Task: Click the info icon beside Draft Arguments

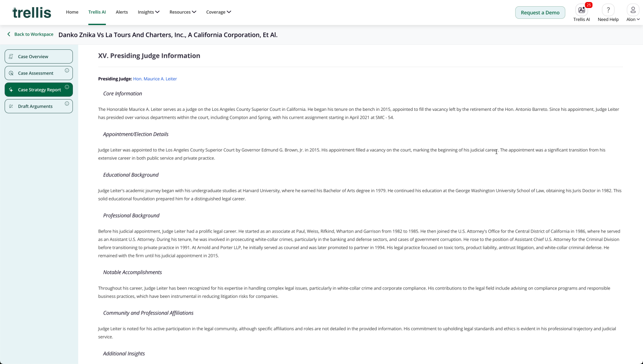Action: (x=67, y=103)
